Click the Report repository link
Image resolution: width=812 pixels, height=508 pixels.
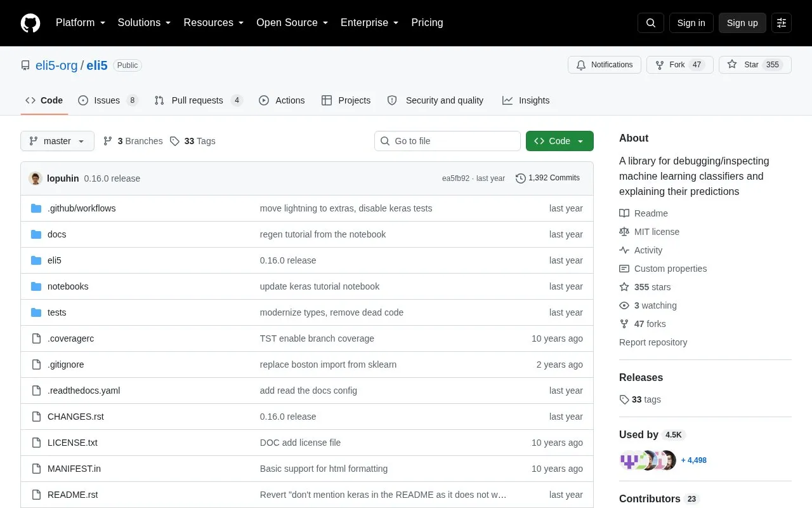[653, 342]
